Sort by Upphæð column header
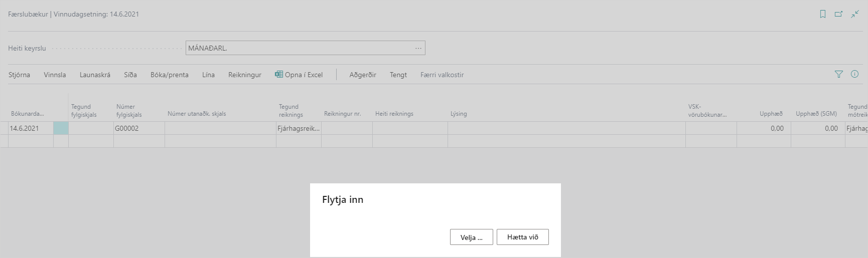The height and width of the screenshot is (258, 868). [x=771, y=114]
